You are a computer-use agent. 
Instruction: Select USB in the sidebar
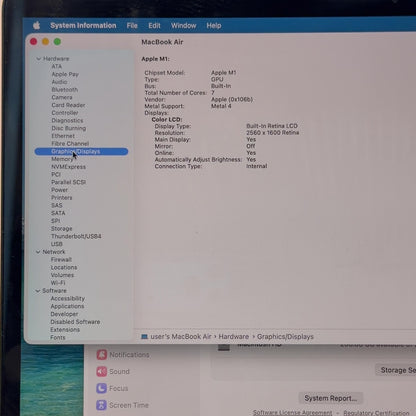click(x=57, y=244)
